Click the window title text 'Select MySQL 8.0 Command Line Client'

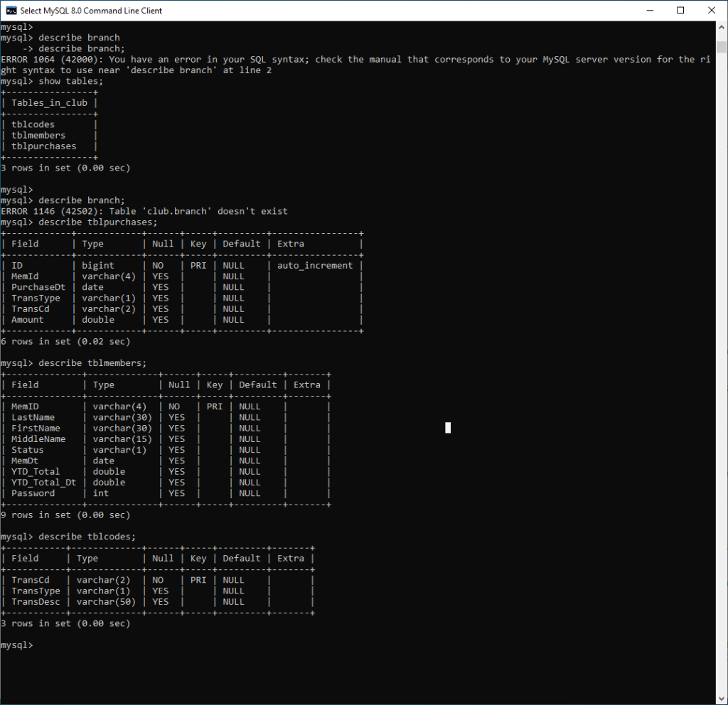coord(91,11)
